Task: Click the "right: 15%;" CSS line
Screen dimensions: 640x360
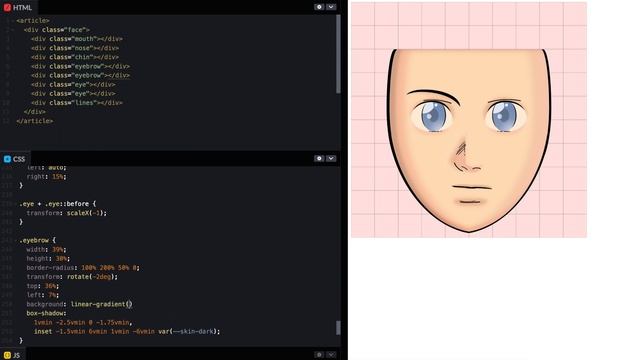Action: click(x=46, y=177)
